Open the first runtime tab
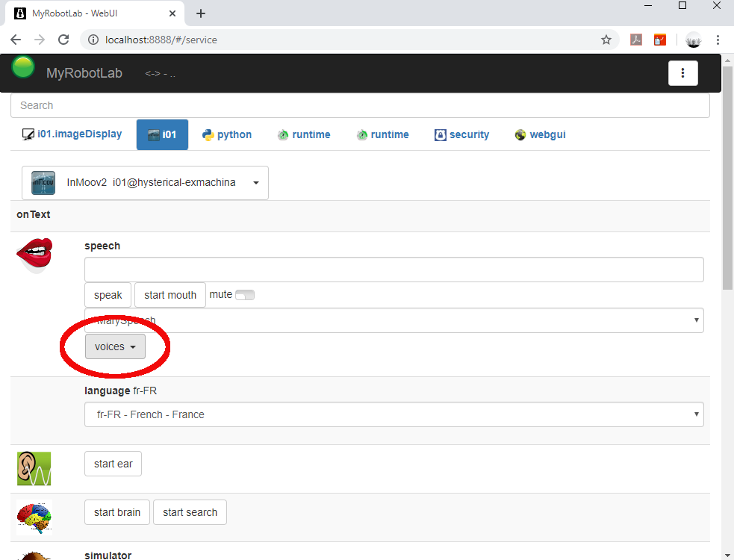Screen dimensions: 734x560 (304, 135)
